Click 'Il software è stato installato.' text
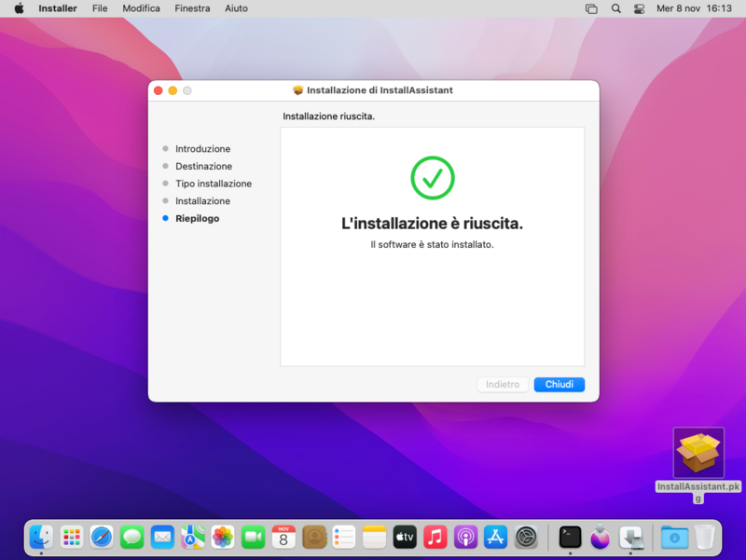 coord(432,244)
